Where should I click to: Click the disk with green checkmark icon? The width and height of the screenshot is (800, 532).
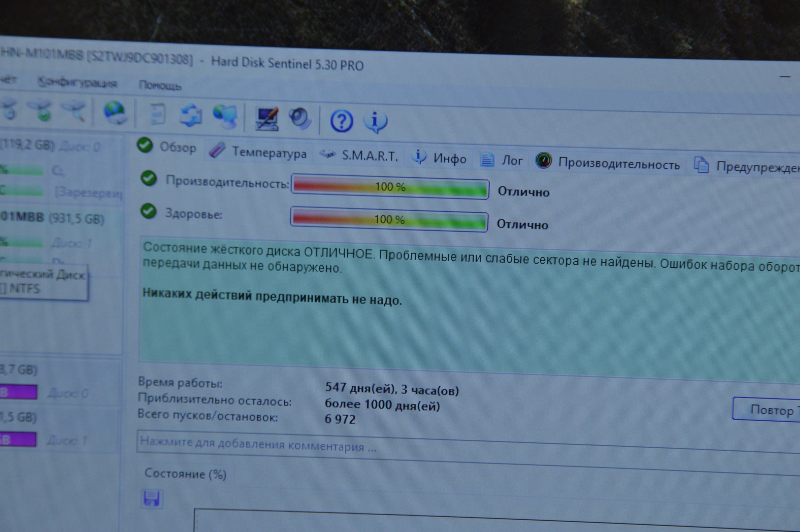click(x=41, y=110)
